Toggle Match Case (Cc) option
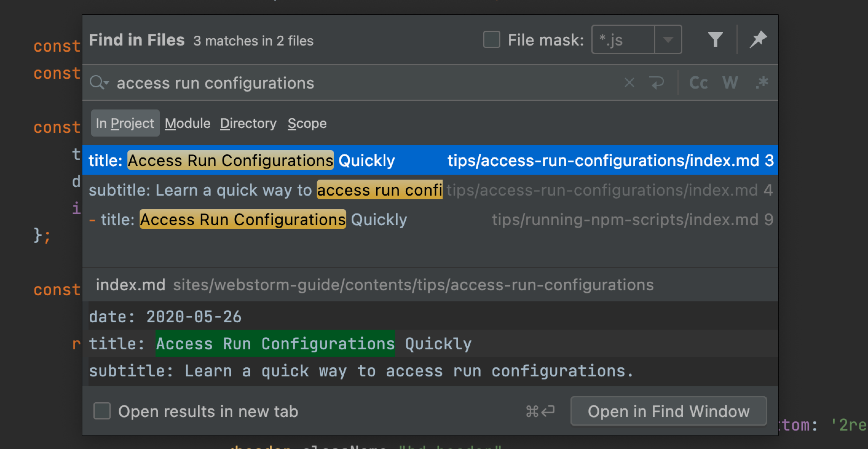Viewport: 868px width, 449px height. pos(698,83)
